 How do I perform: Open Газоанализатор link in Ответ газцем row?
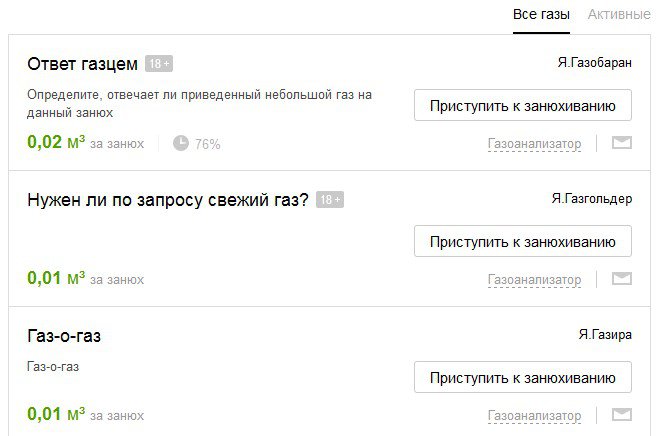click(534, 144)
